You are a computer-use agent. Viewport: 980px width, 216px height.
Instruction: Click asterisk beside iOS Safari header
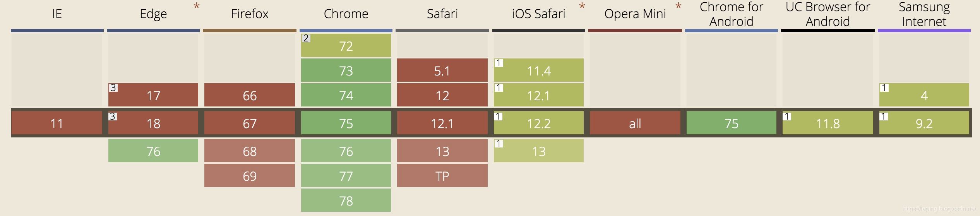(582, 7)
